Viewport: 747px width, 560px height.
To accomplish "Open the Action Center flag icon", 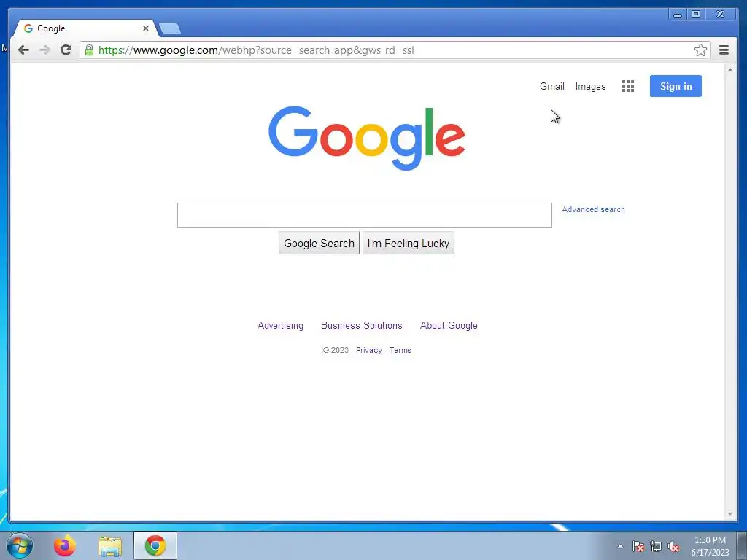I will click(x=638, y=546).
